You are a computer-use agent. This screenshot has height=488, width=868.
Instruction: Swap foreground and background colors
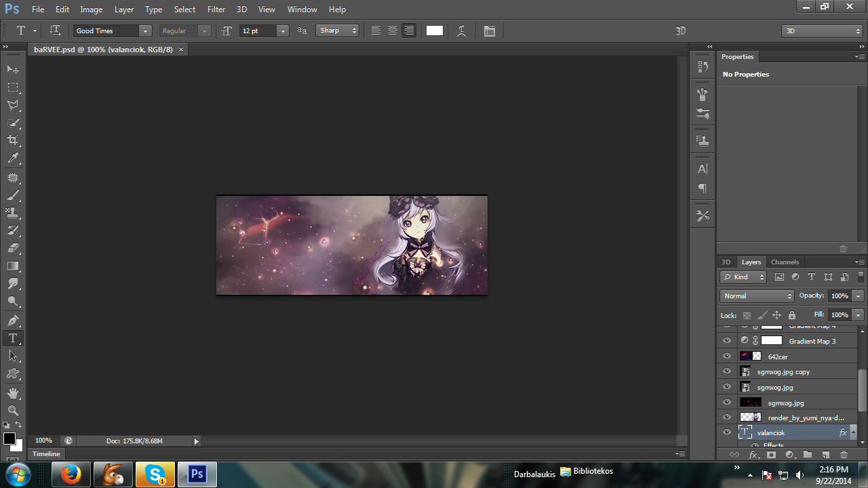[18, 425]
